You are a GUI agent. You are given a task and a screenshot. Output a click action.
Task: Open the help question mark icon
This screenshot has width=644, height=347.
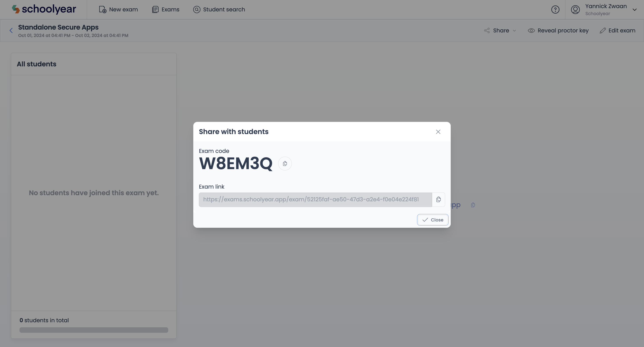555,9
